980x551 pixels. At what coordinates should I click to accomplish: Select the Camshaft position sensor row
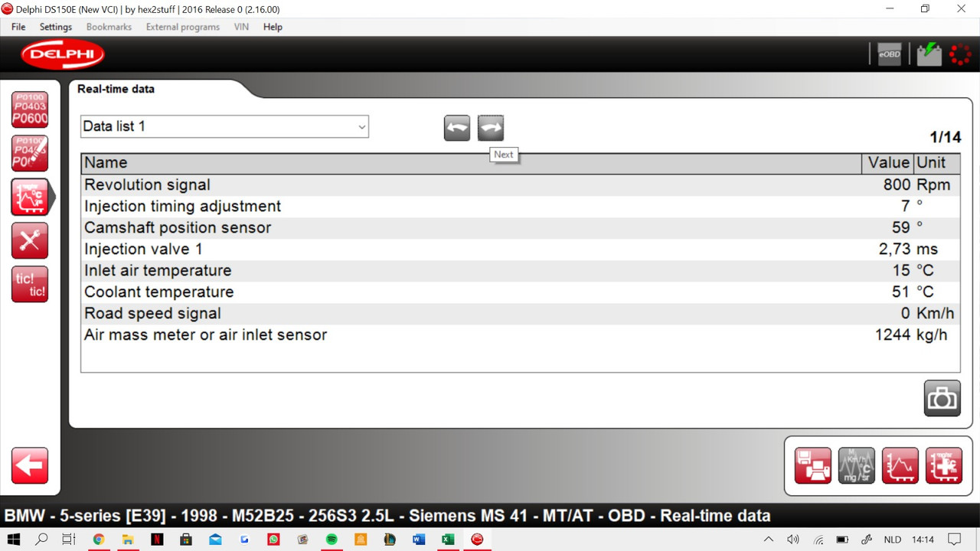pos(521,227)
